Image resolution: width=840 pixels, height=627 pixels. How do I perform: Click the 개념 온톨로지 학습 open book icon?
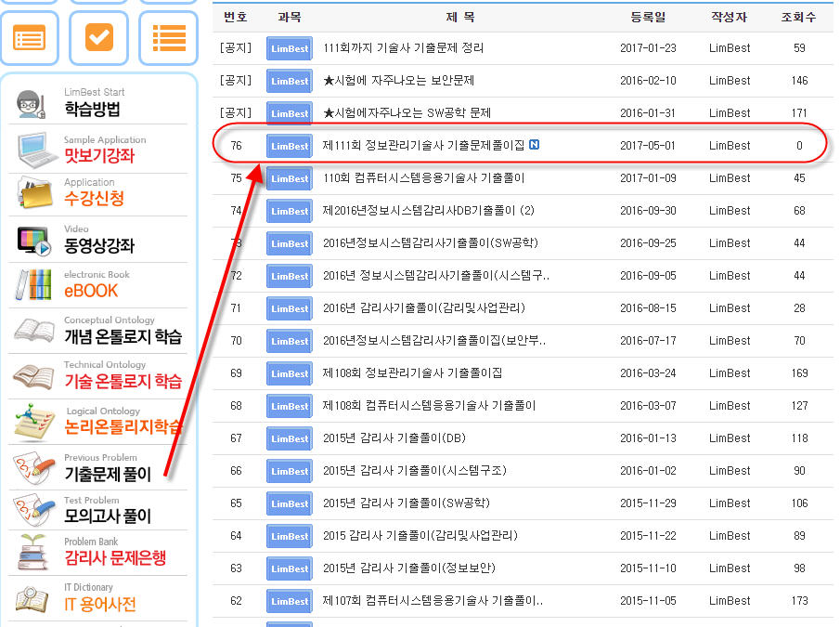point(33,330)
